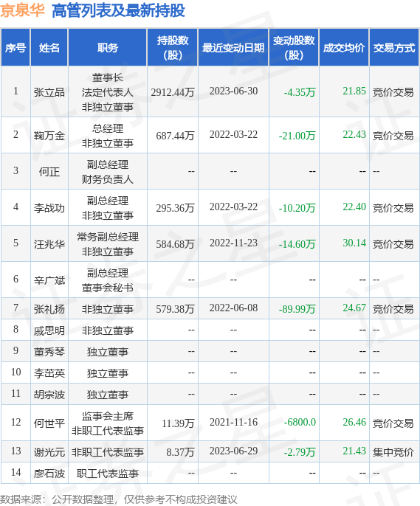
Task: Click the holding value 295.36万
Action: pos(175,208)
